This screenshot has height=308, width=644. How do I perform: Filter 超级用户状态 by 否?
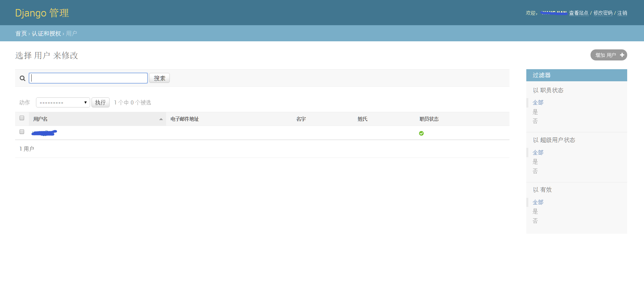535,171
